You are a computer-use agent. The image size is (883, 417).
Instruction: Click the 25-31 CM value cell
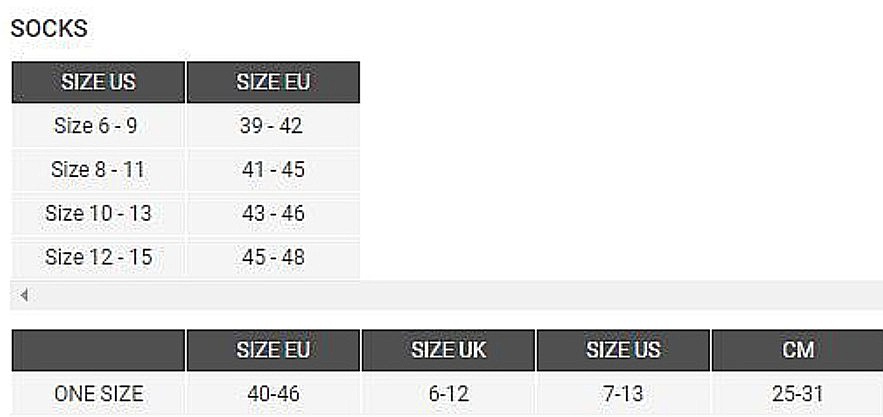[x=797, y=394]
